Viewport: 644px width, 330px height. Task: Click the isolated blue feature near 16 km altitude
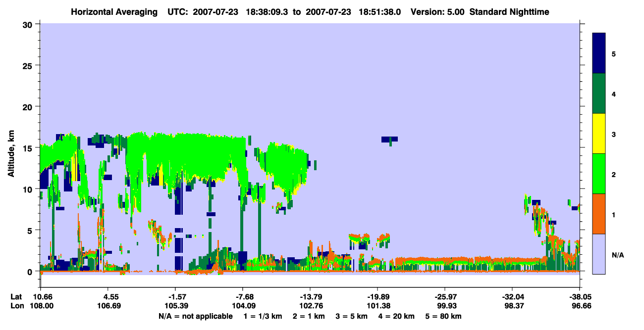pos(389,140)
